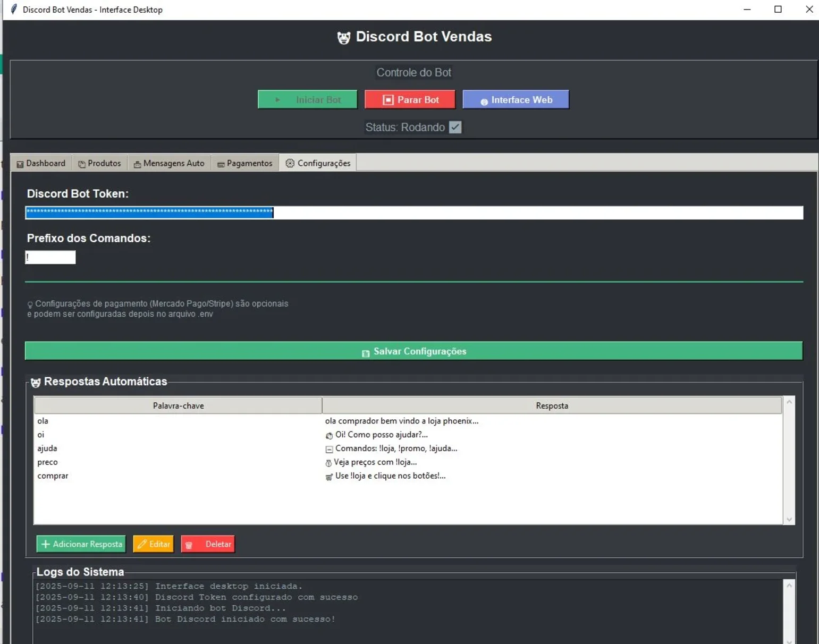Screen dimensions: 819x644
Task: Save settings with Salvar Configurações
Action: 413,351
